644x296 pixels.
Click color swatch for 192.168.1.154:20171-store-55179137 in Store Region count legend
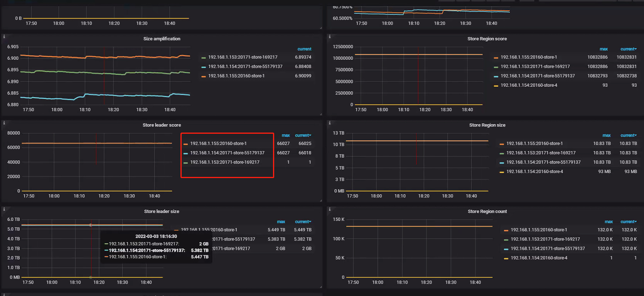(x=506, y=249)
